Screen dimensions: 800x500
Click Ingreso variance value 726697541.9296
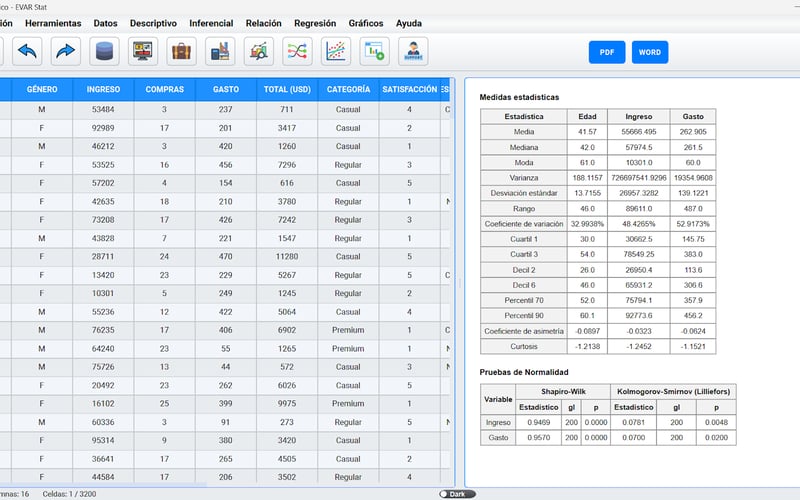coord(639,178)
